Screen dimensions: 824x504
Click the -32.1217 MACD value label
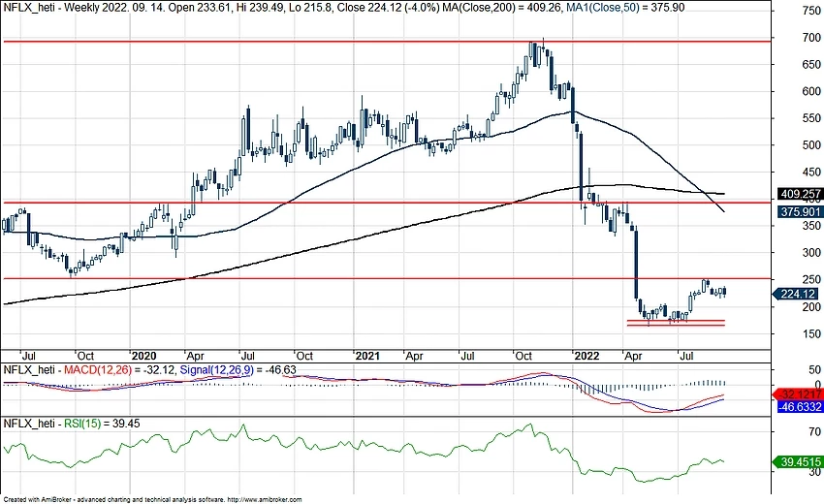pyautogui.click(x=798, y=394)
